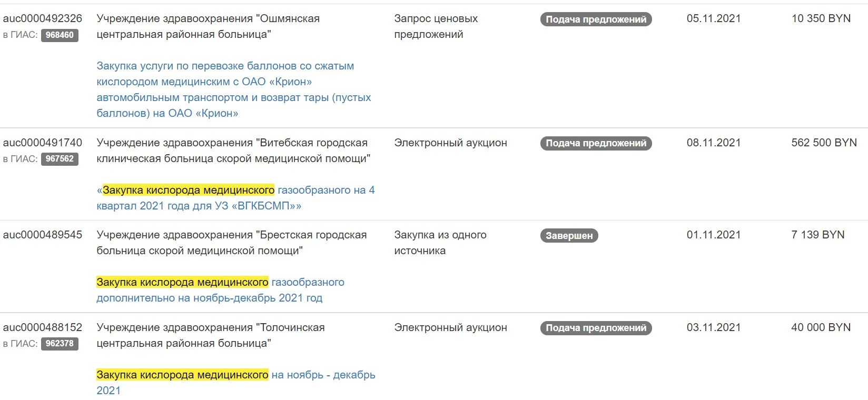Click the GIAS badge number 962378
Viewport: 868px width, 400px height.
coord(60,344)
